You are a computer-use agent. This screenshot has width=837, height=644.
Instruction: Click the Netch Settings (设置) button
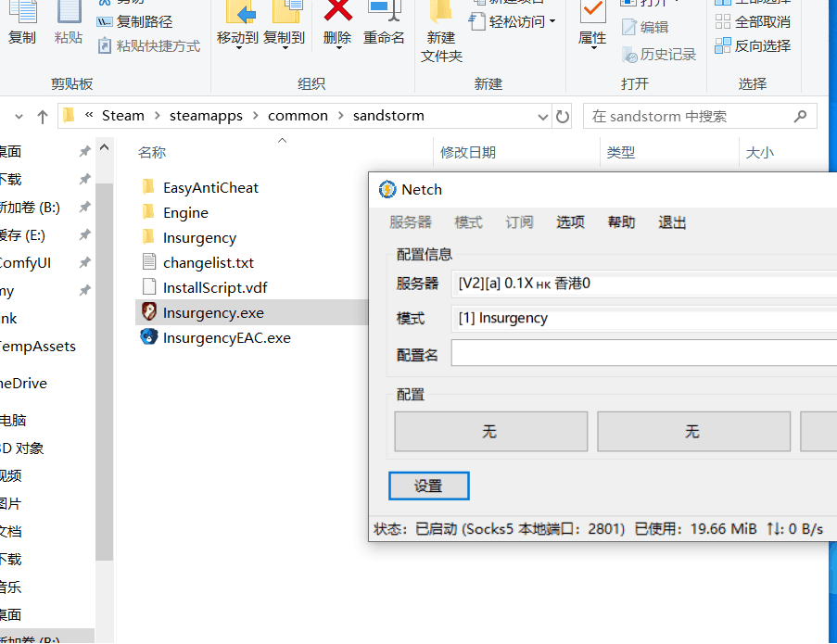point(428,486)
